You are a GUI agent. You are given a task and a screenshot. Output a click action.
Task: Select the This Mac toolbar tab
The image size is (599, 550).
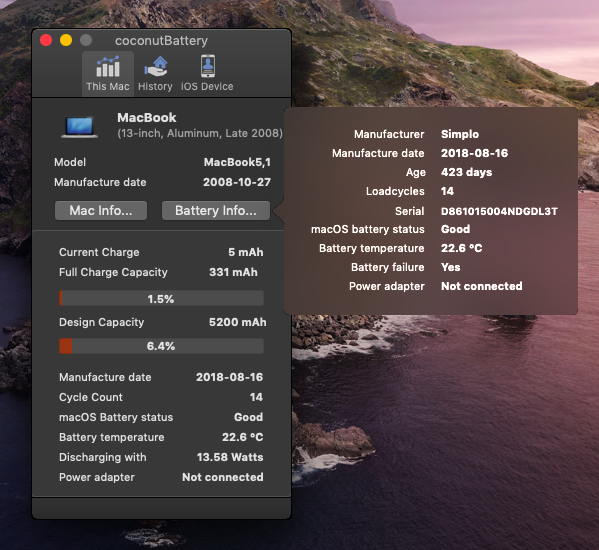[x=108, y=74]
